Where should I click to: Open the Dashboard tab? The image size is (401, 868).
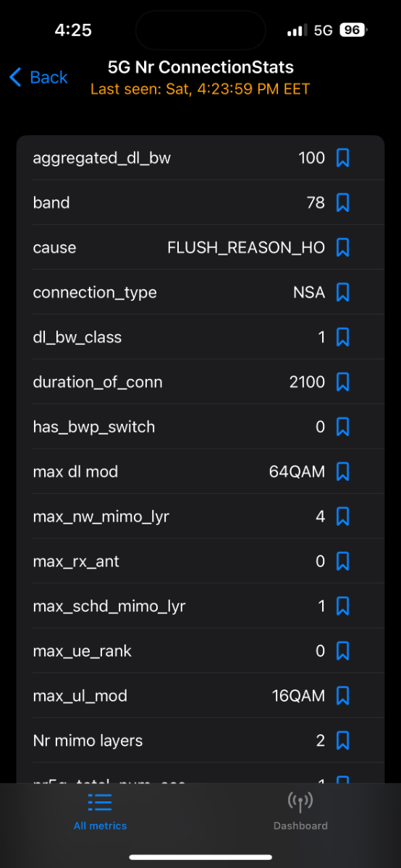click(x=300, y=812)
